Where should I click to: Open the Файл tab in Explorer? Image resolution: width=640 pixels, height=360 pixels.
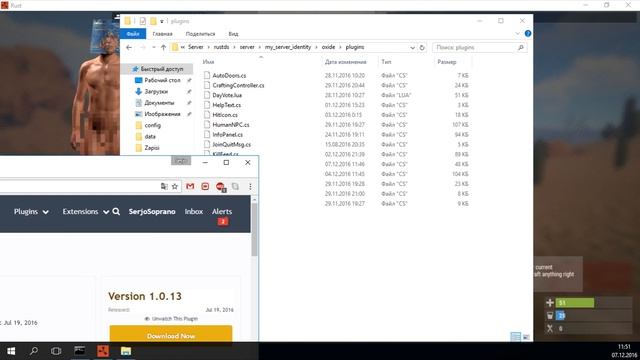pyautogui.click(x=133, y=34)
